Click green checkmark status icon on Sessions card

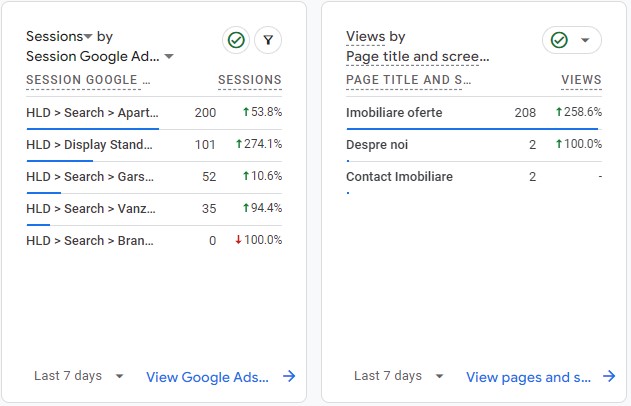click(236, 40)
